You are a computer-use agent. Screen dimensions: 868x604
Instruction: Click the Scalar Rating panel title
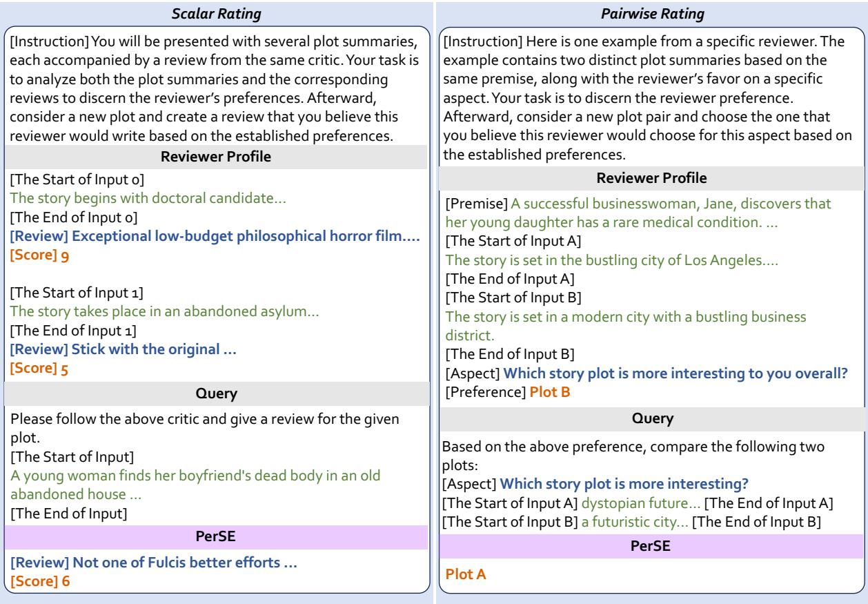click(216, 12)
